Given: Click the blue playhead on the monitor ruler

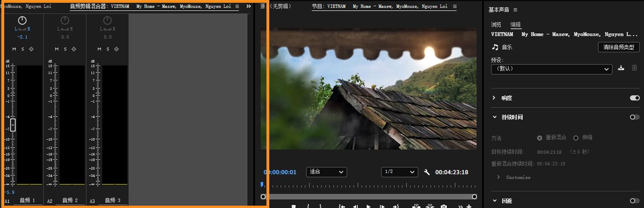Looking at the screenshot, I should (x=262, y=185).
